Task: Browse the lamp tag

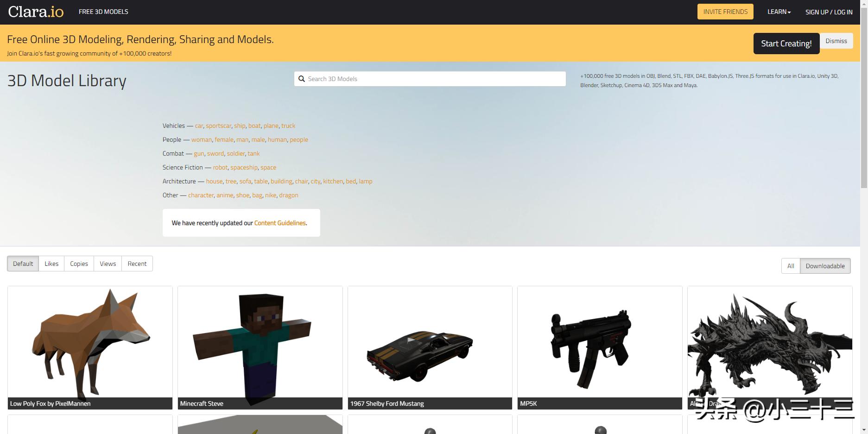Action: click(366, 181)
